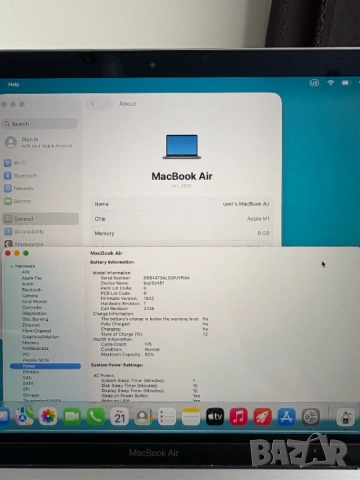Click the Wi-Fi status icon in menu bar
This screenshot has width=360, height=480.
(x=331, y=82)
